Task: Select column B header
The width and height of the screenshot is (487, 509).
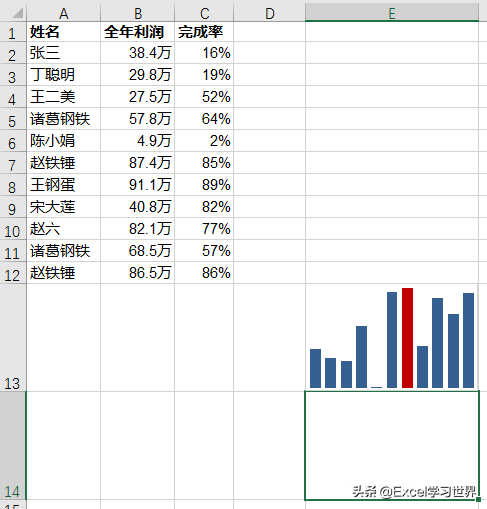Action: 137,13
